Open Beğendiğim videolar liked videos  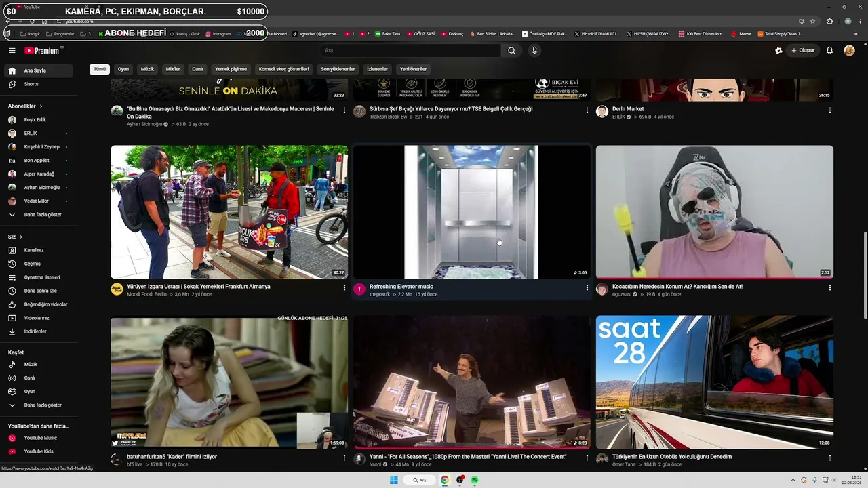[39, 304]
